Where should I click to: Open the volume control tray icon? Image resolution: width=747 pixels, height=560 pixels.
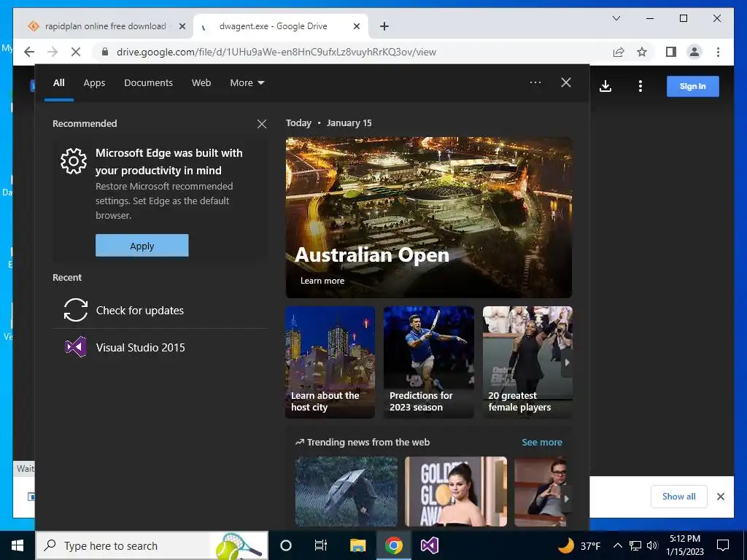653,545
